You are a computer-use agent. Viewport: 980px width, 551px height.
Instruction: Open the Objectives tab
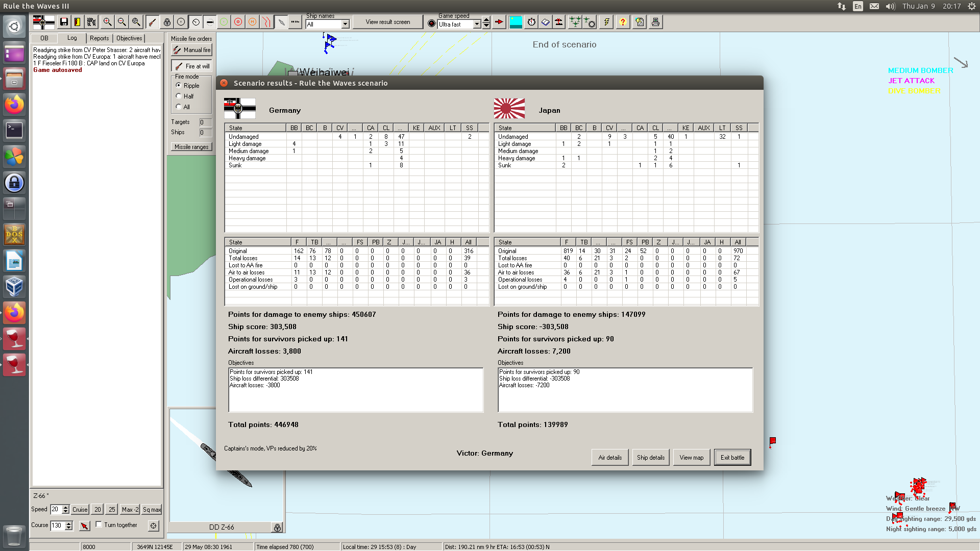(x=129, y=38)
